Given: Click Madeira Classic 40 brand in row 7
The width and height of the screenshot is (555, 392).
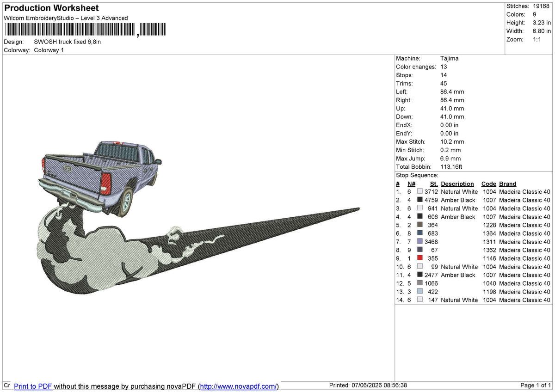Looking at the screenshot, I should pyautogui.click(x=525, y=242).
